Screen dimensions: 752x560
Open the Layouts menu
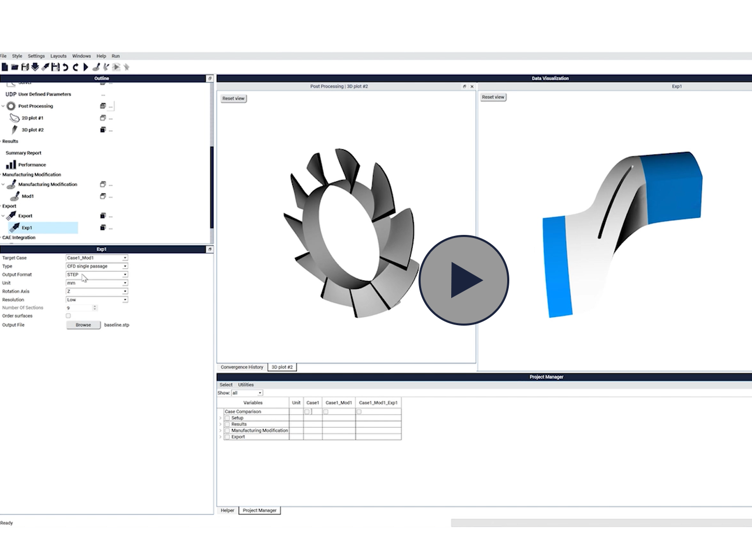[x=58, y=56]
